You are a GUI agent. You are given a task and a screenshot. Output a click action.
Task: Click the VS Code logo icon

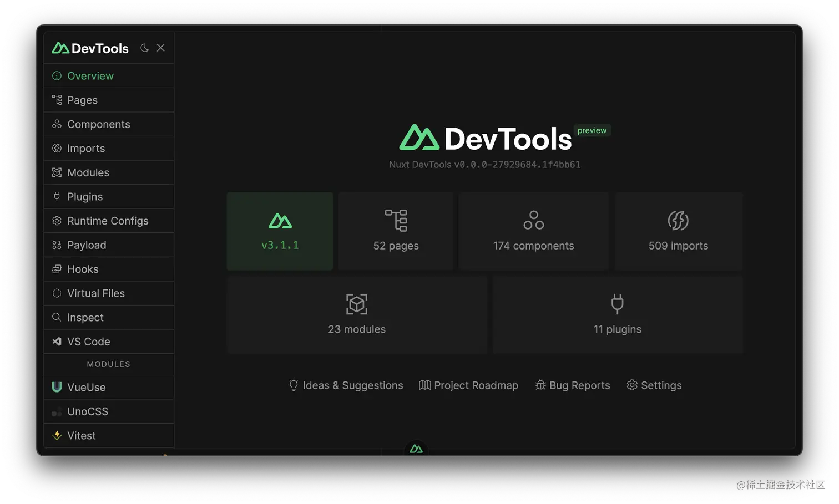pyautogui.click(x=57, y=342)
